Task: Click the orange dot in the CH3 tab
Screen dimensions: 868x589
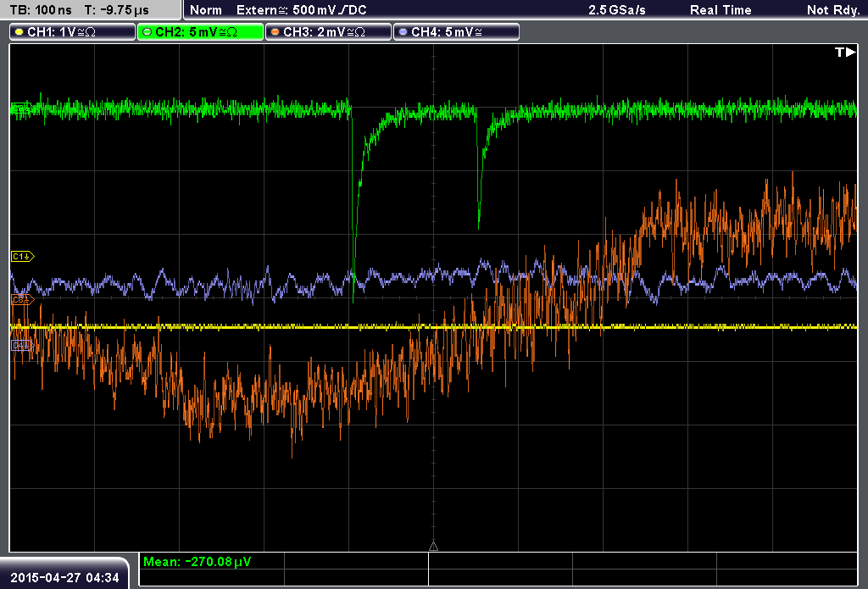Action: (275, 32)
